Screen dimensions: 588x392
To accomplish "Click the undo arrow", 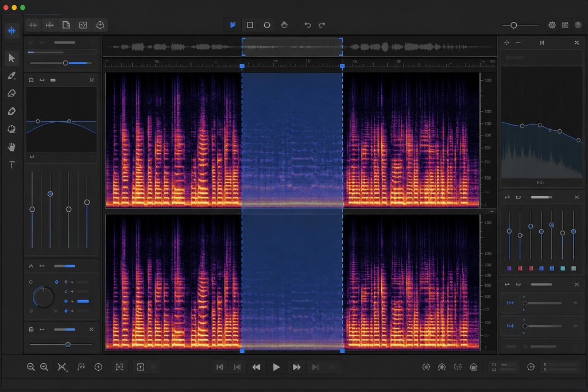I will (308, 25).
